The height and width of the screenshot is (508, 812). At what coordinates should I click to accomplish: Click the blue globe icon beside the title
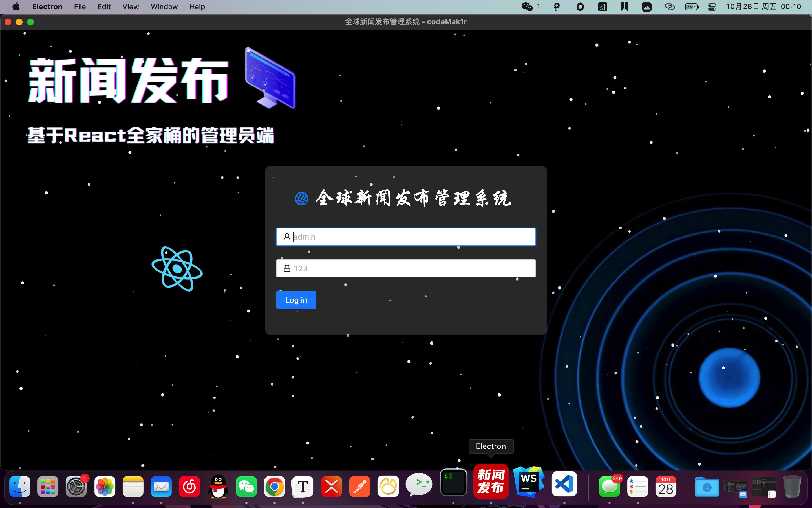[301, 199]
